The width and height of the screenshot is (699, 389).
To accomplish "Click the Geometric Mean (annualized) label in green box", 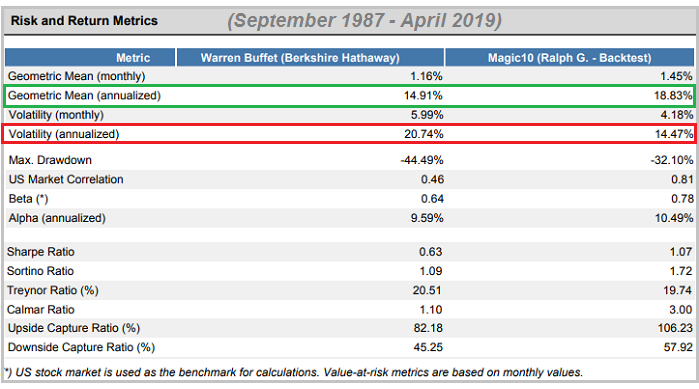I will pyautogui.click(x=84, y=95).
